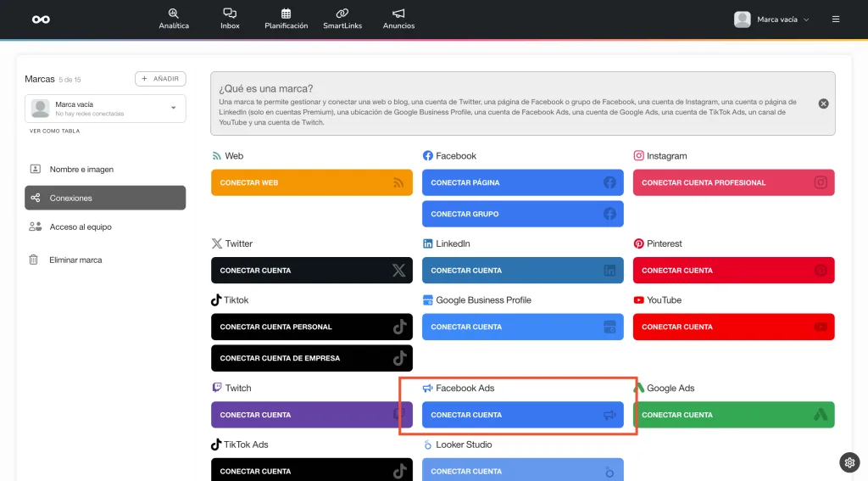Click the X logo next to the Twitter heading
Screen dimensions: 868x481
(216, 243)
